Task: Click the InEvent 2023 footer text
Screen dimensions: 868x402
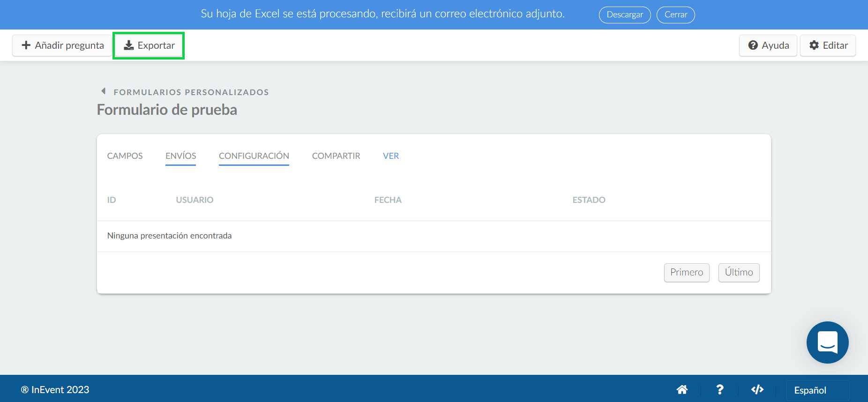Action: pos(55,390)
